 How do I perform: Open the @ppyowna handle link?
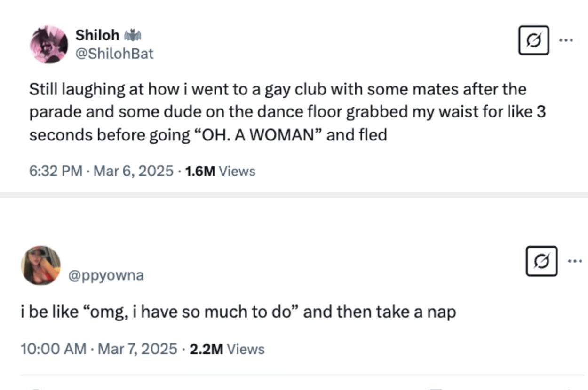106,275
